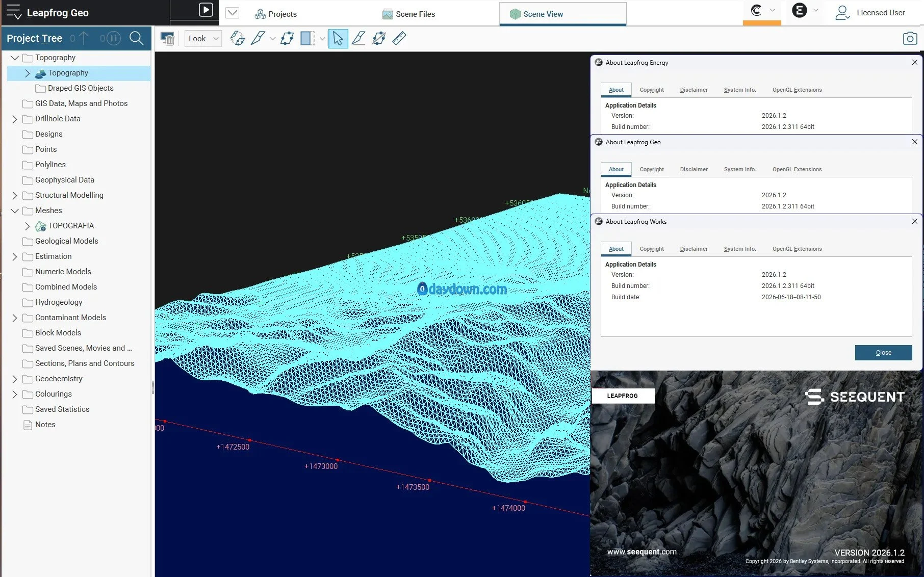Screen dimensions: 924x577
Task: Open the slicer options dropdown arrow
Action: [272, 39]
